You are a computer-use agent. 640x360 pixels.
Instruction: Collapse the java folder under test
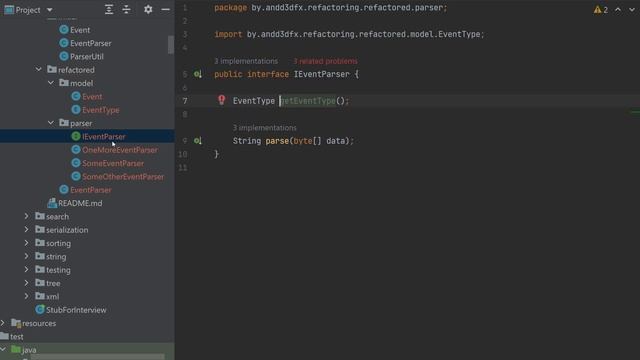3,350
